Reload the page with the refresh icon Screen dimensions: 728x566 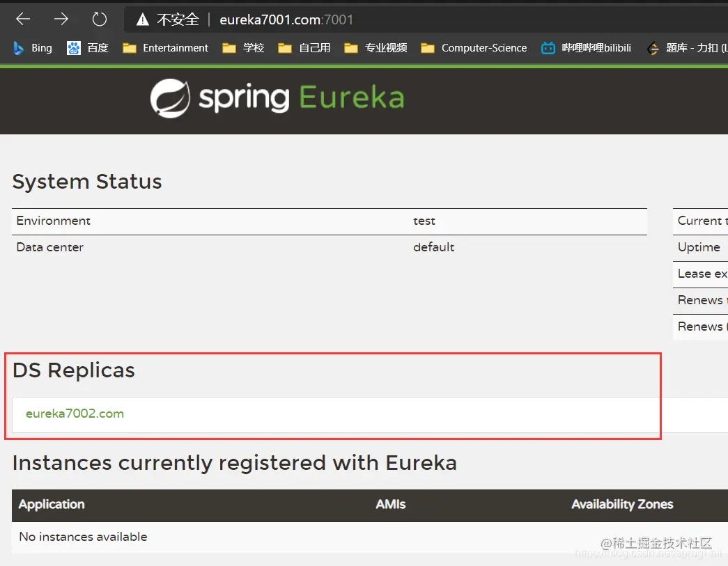point(100,19)
